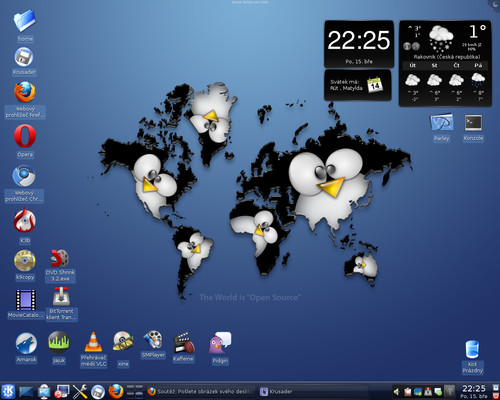Open the Plasma desktop toolbox in top-right corner

coord(495,4)
